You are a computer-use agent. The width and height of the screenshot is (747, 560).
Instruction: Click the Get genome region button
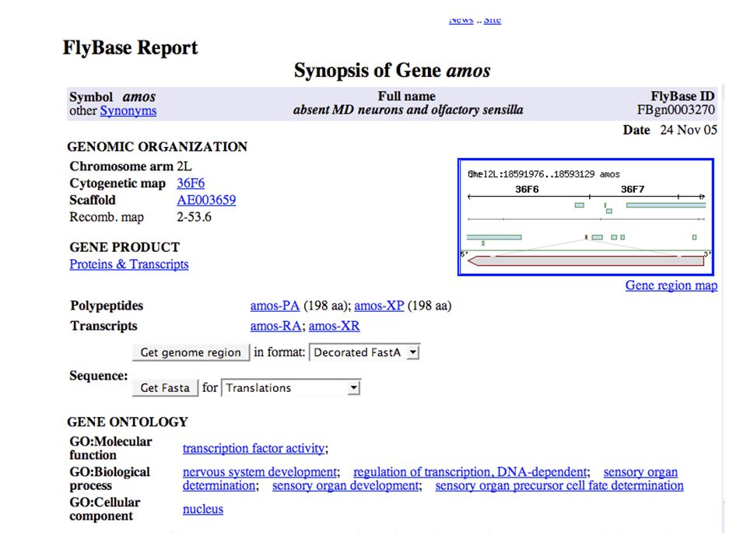[x=191, y=352]
